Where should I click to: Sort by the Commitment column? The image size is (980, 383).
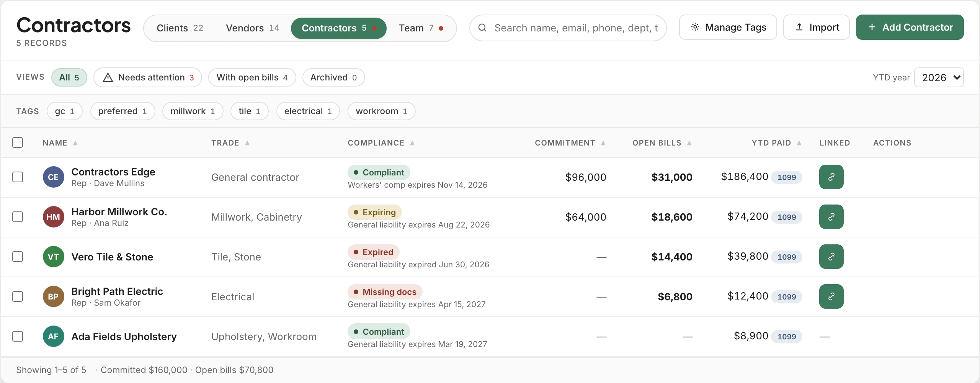coord(570,143)
